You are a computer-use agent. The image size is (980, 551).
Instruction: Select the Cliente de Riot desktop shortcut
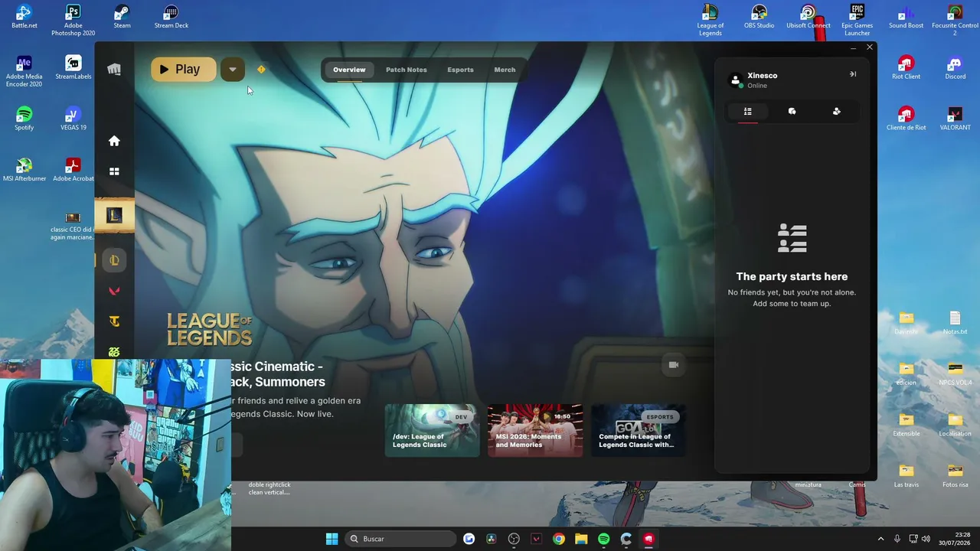point(906,119)
